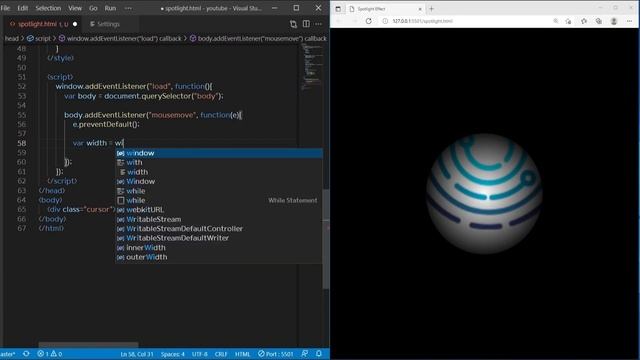Show more menu items via ellipsis in menu bar
This screenshot has height=360, width=640.
coord(128,8)
